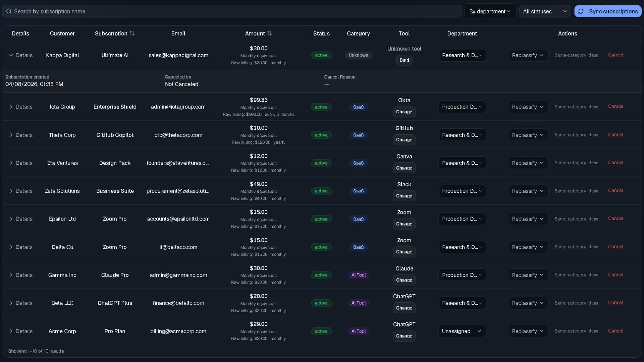Viewport: 644px width, 362px height.
Task: Open the All statuses dropdown
Action: click(545, 11)
